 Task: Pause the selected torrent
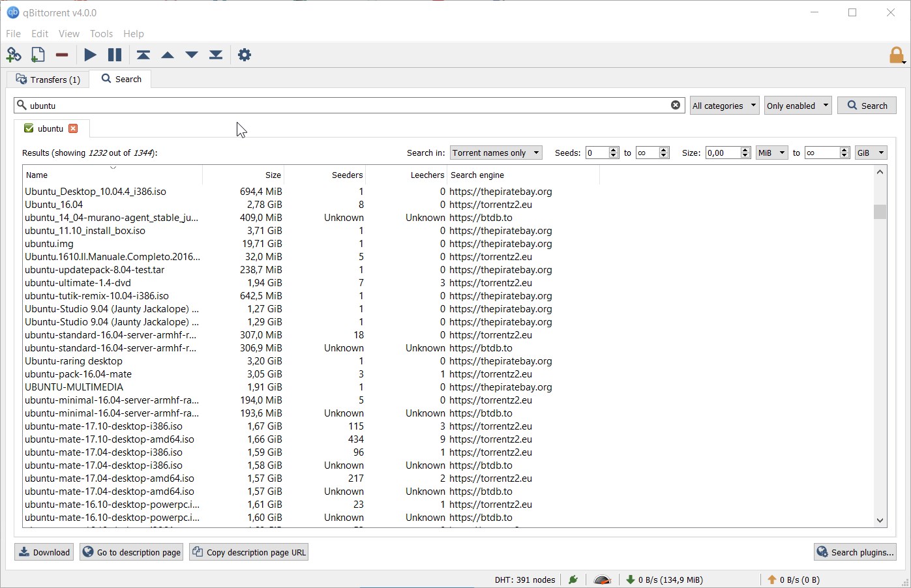click(x=114, y=55)
